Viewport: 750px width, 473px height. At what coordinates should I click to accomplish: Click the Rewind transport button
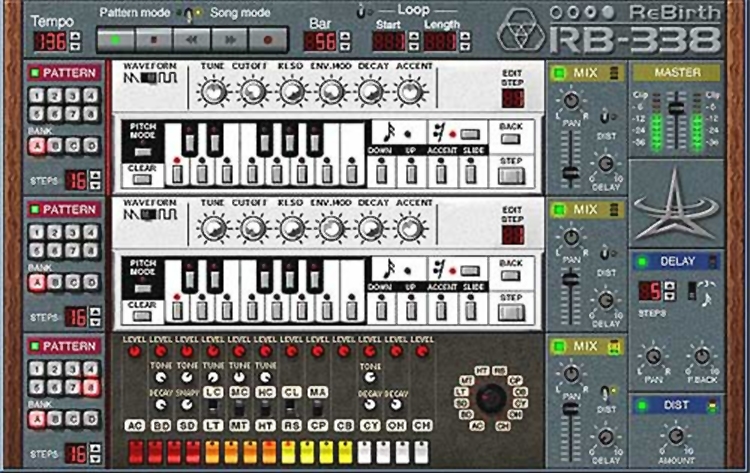tap(190, 41)
